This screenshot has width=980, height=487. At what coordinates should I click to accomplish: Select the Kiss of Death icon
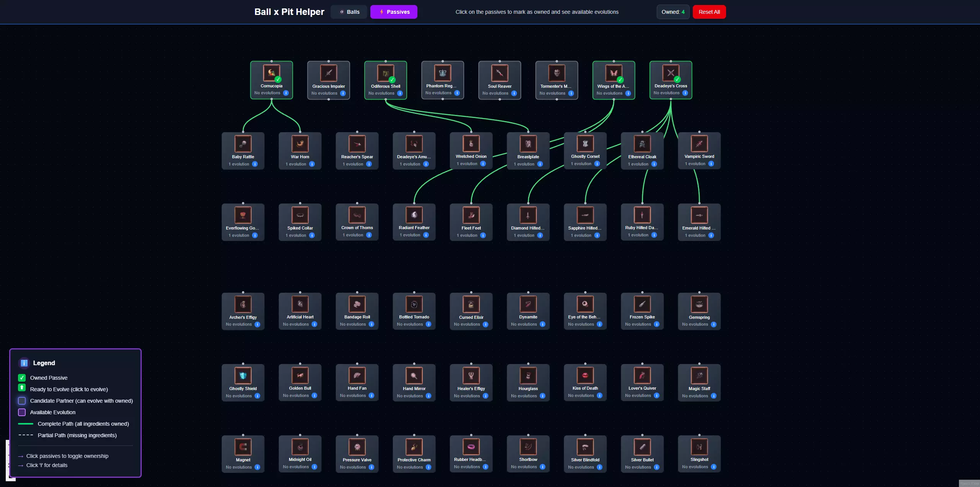(585, 375)
